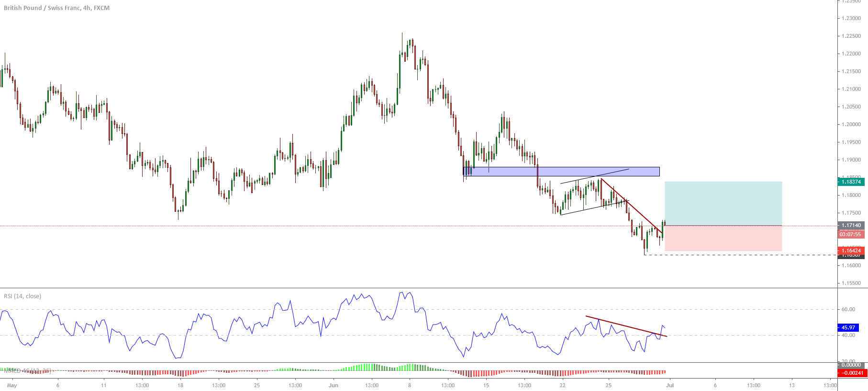Image resolution: width=868 pixels, height=391 pixels.
Task: Select the green take-profit zone of the long position
Action: click(x=723, y=203)
